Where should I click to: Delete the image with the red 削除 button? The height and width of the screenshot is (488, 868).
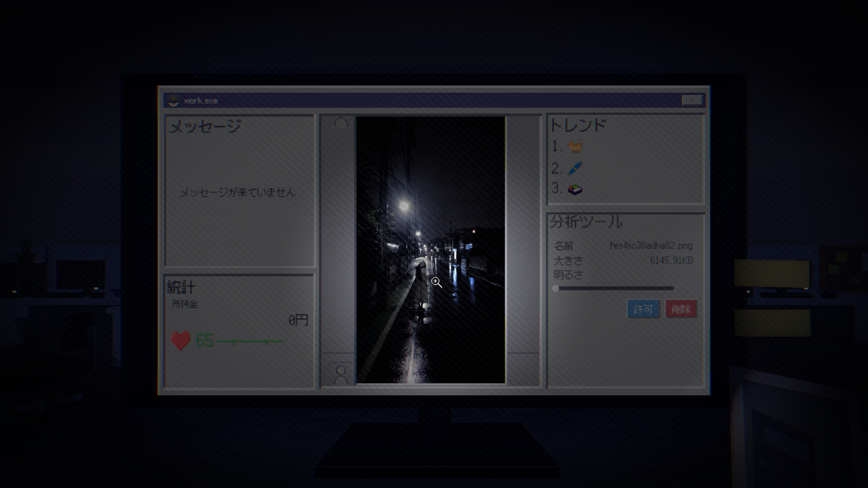tap(681, 309)
